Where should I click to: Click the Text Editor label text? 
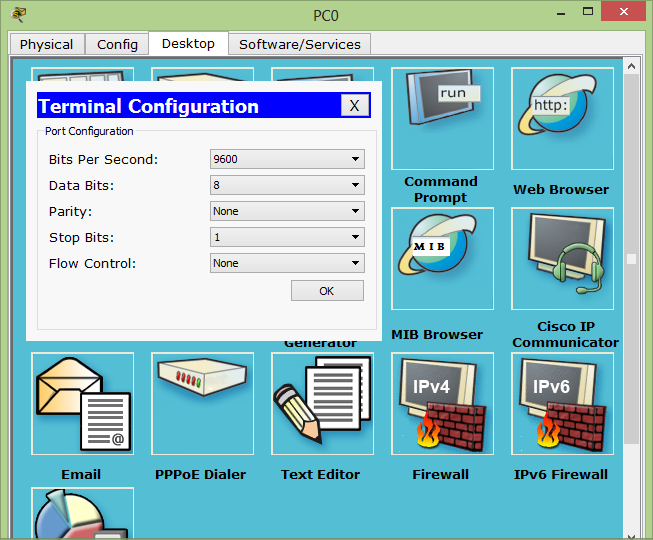(320, 474)
